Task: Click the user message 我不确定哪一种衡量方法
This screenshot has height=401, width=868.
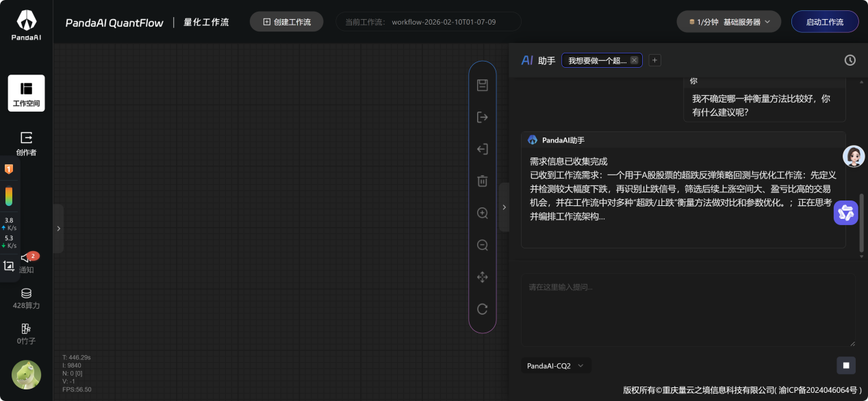Action: click(761, 105)
